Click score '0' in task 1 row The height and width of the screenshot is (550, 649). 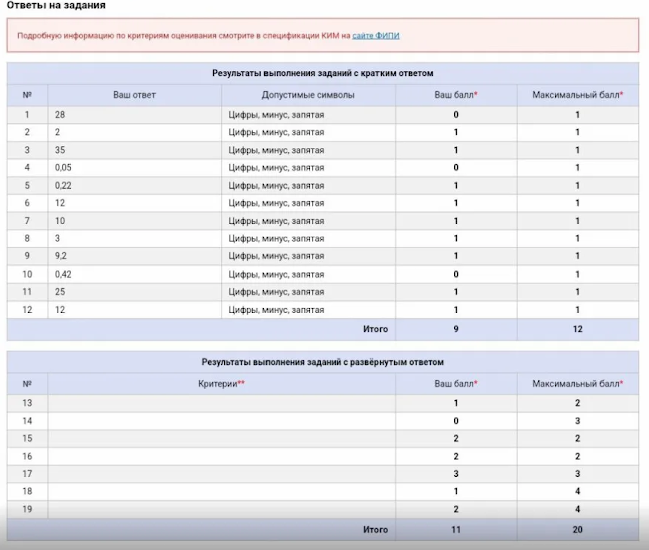pos(456,115)
